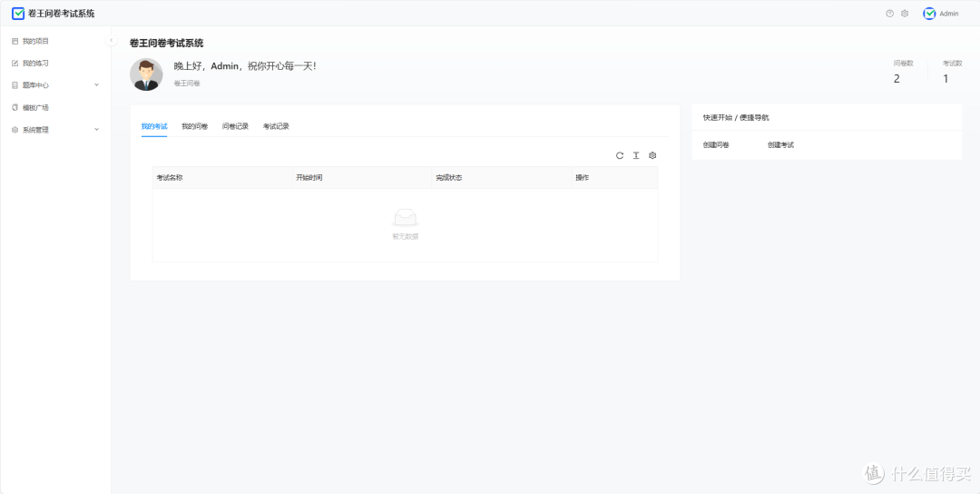980x494 pixels.
Task: Click the Admin username in header
Action: pyautogui.click(x=949, y=14)
